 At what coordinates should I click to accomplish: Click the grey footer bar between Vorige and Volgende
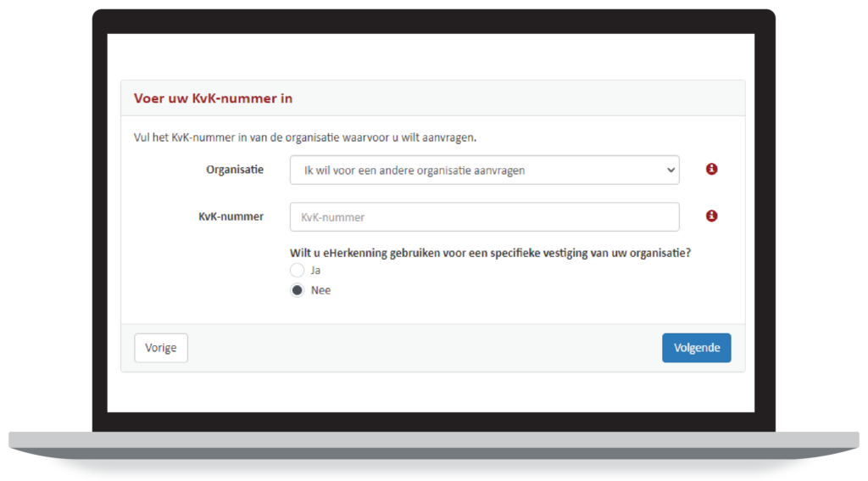coord(426,348)
